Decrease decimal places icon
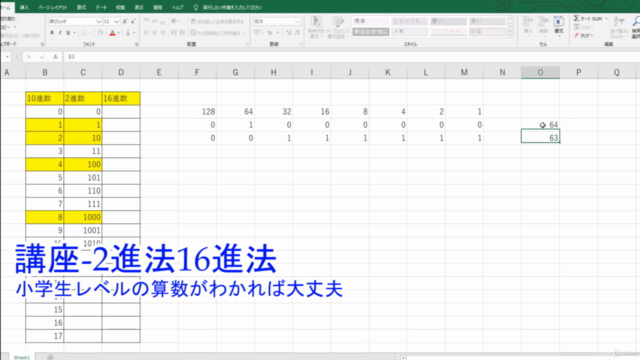Viewport: 640px width, 360px height. pos(297,33)
